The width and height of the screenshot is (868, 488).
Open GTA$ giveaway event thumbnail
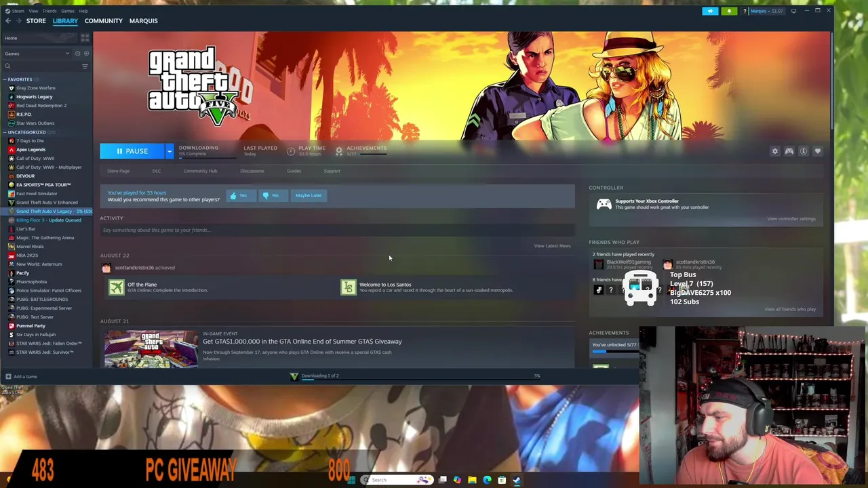point(151,348)
